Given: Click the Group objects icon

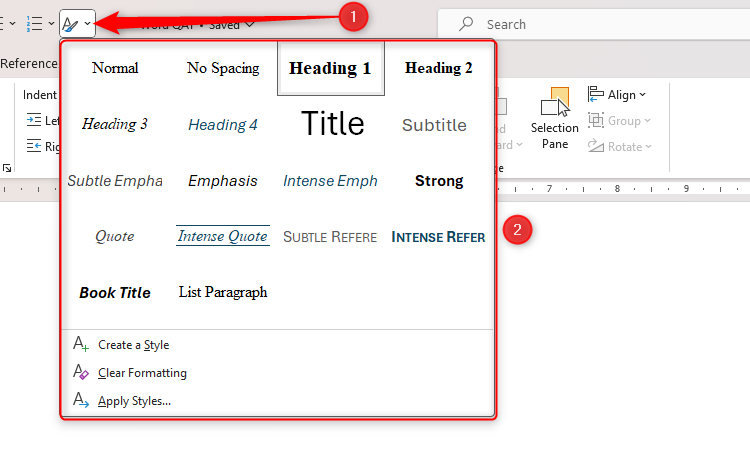Looking at the screenshot, I should [596, 120].
